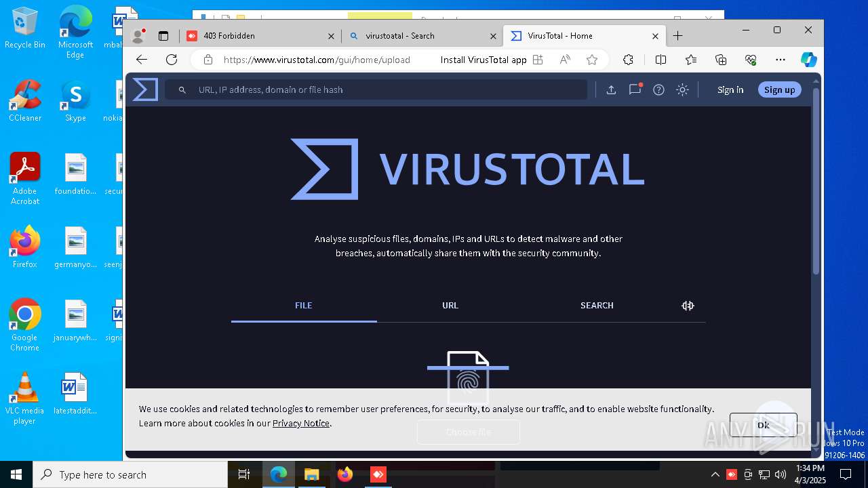Open the Collections icon
868x488 pixels.
(720, 60)
